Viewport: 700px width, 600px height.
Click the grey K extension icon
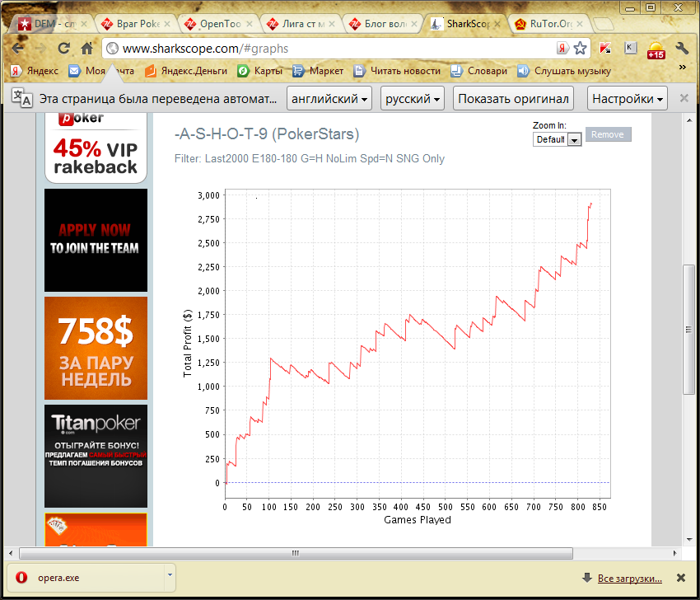(x=630, y=48)
